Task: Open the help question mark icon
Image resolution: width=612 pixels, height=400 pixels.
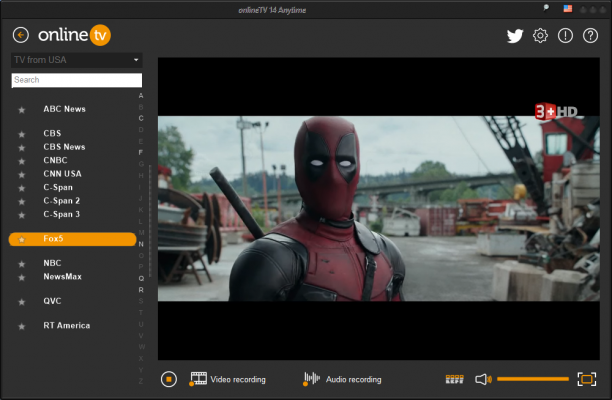Action: (590, 36)
